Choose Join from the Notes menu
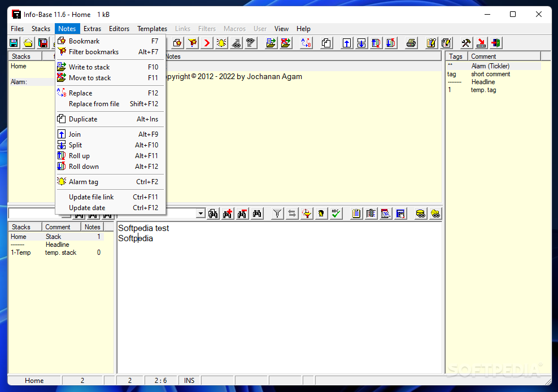The width and height of the screenshot is (558, 392). (x=111, y=134)
